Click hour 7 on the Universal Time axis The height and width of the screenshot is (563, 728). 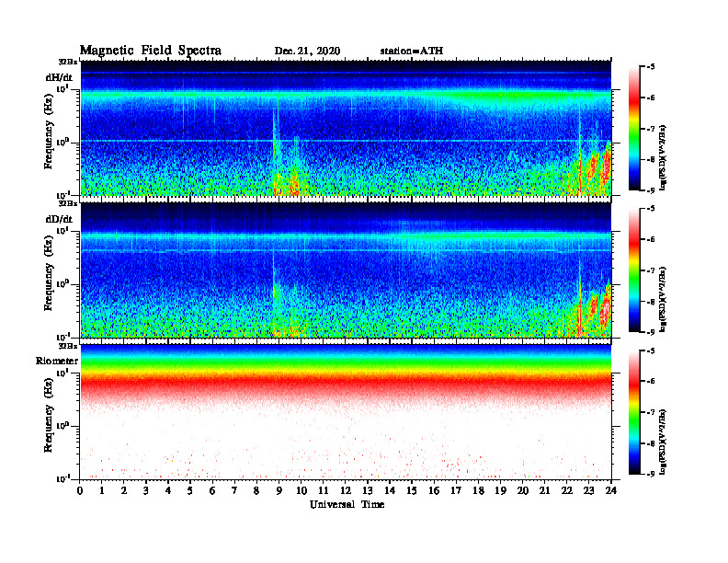[235, 490]
